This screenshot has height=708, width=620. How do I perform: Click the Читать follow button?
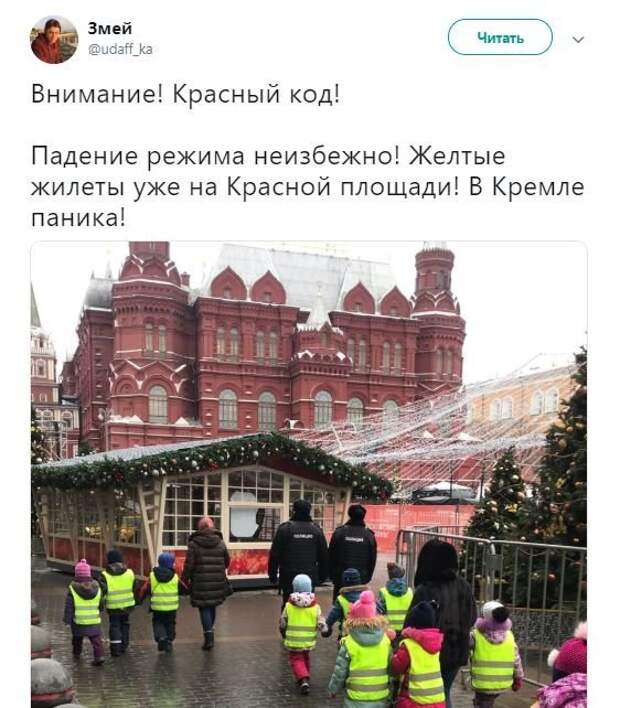(x=500, y=37)
